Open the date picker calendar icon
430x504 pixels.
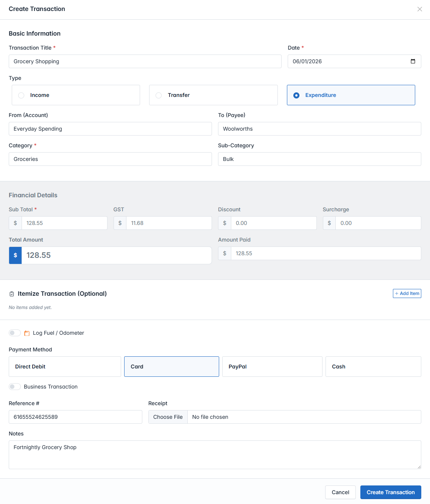[413, 61]
